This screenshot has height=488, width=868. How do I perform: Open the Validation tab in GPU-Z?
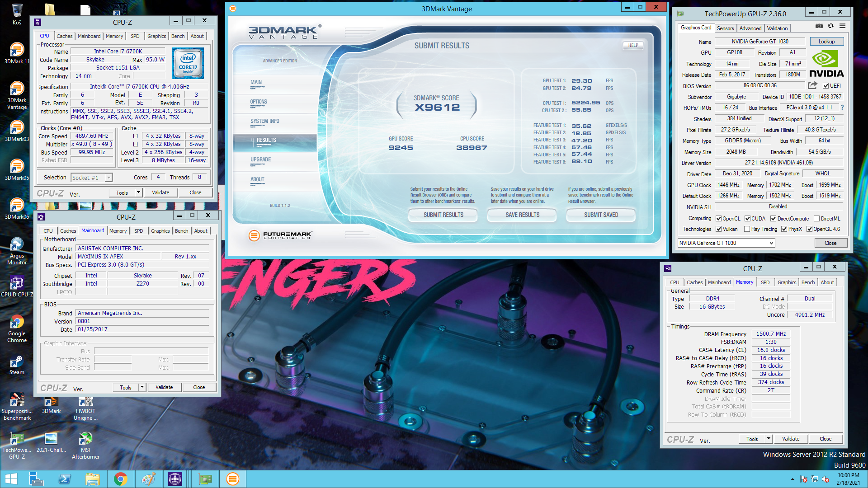coord(777,28)
